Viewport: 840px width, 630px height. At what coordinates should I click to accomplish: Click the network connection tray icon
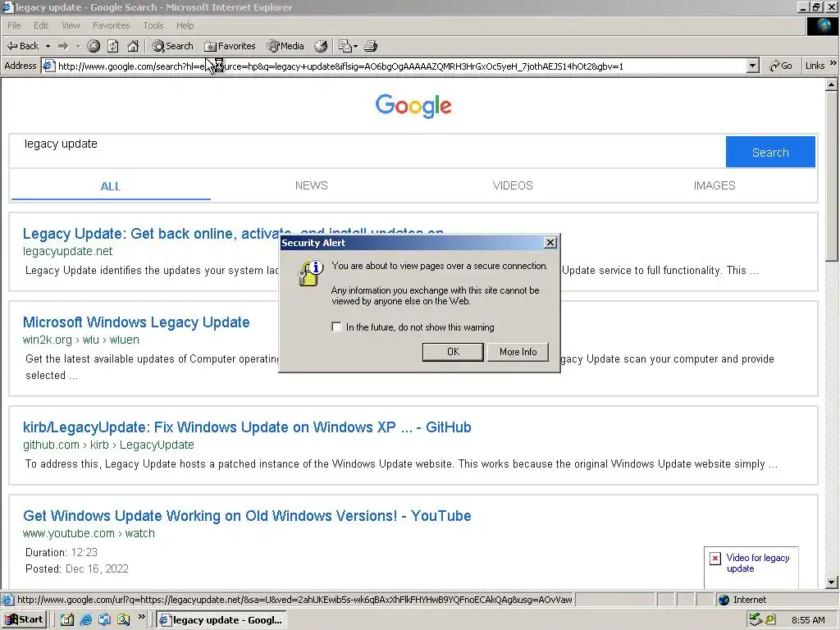tap(756, 620)
